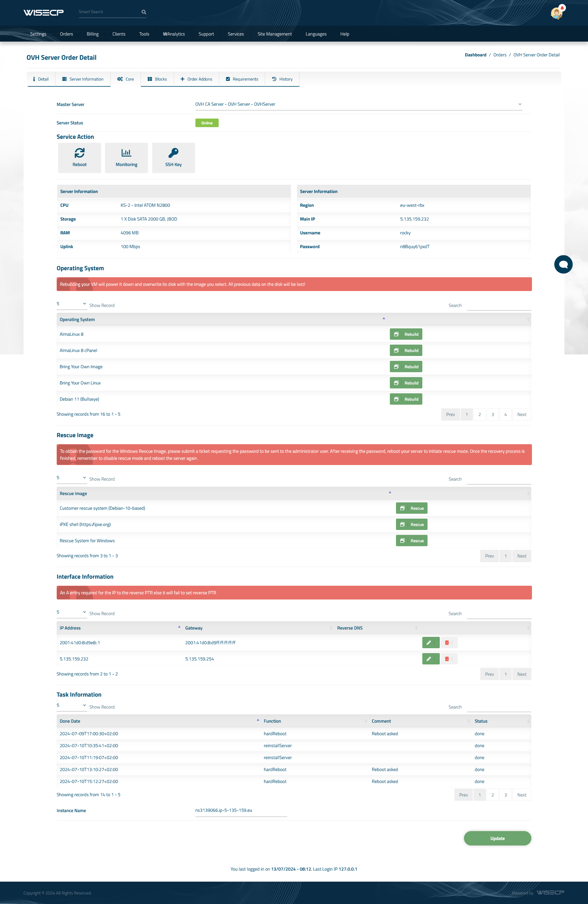Viewport: 588px width, 904px height.
Task: Open the Settings menu
Action: point(38,34)
